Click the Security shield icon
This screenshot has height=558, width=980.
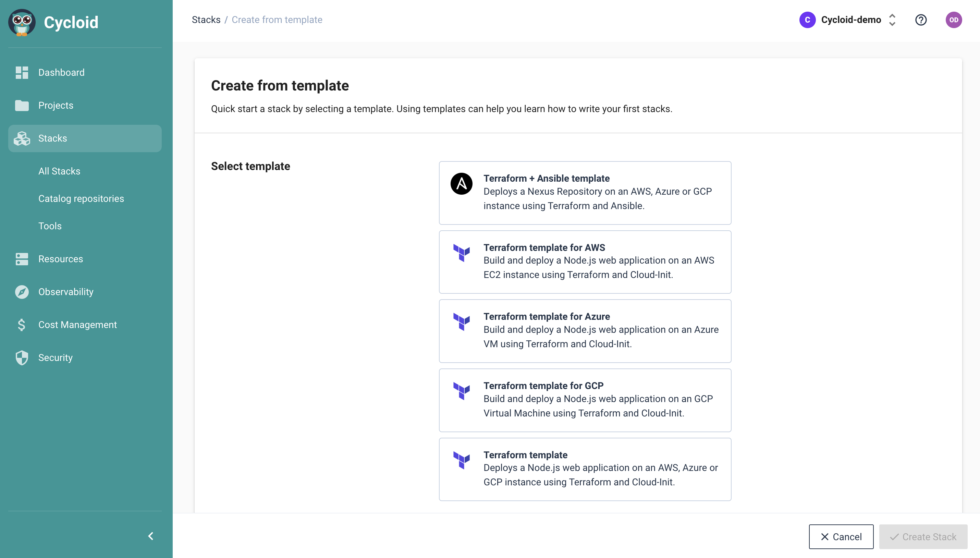22,357
